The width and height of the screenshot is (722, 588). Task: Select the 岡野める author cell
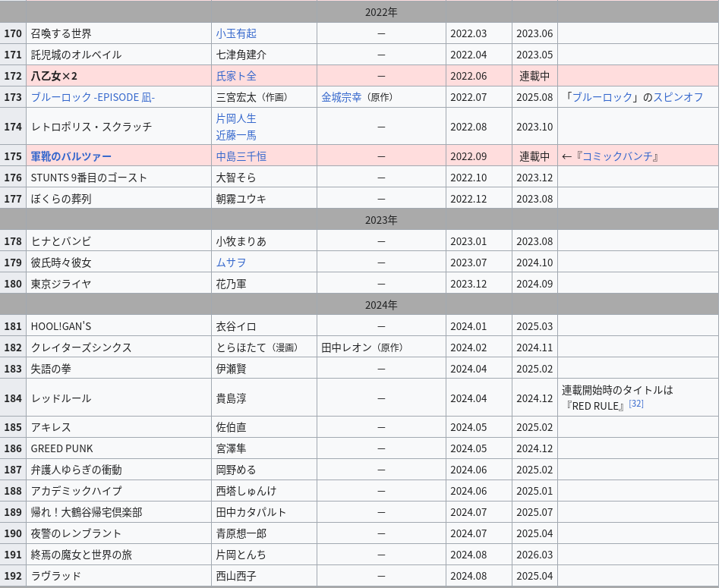[264, 470]
